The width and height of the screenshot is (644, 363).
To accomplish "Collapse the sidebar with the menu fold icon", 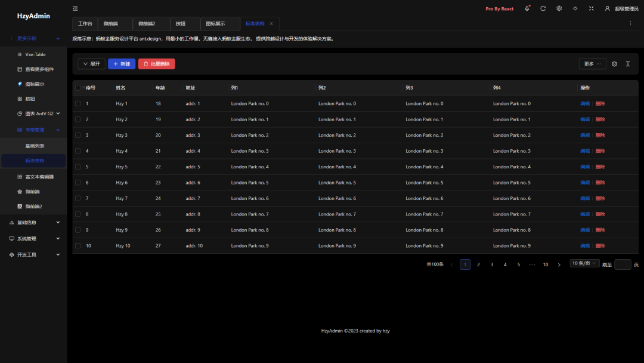I will click(x=75, y=8).
